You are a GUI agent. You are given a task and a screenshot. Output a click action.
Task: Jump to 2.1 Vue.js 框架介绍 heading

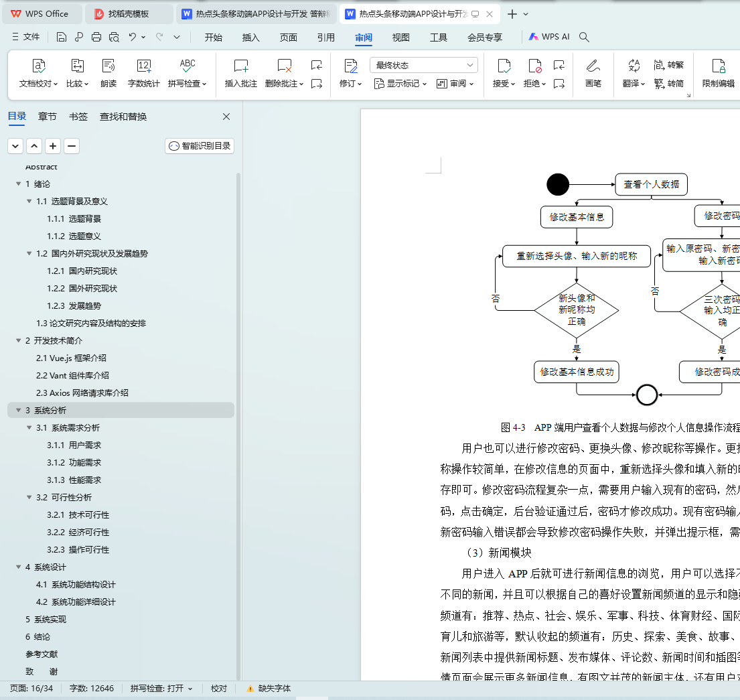coord(71,358)
